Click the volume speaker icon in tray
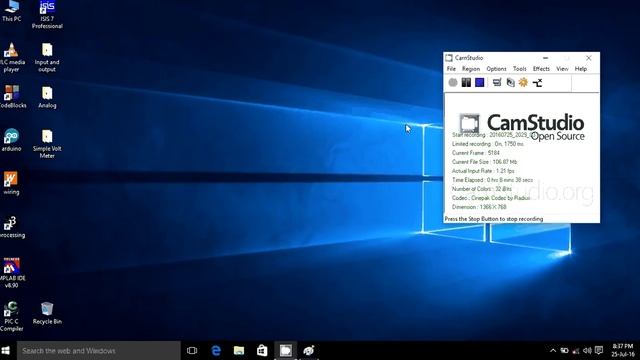 [587, 351]
